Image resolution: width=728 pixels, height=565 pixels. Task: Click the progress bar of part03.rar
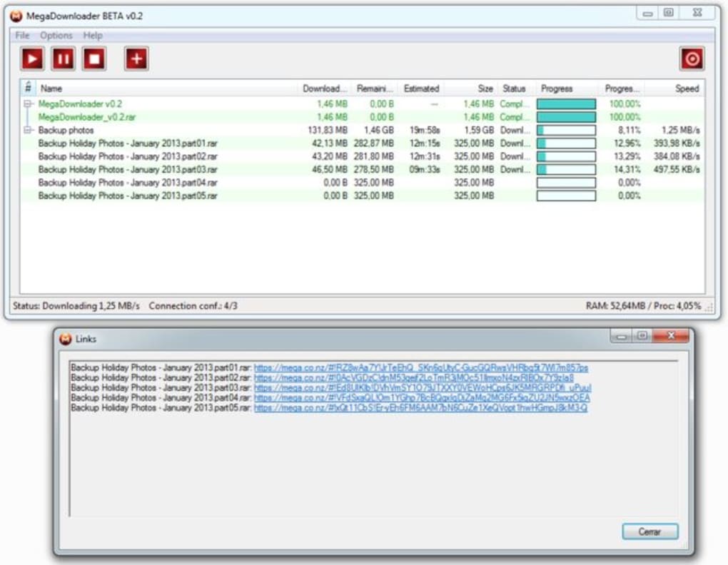(x=565, y=170)
